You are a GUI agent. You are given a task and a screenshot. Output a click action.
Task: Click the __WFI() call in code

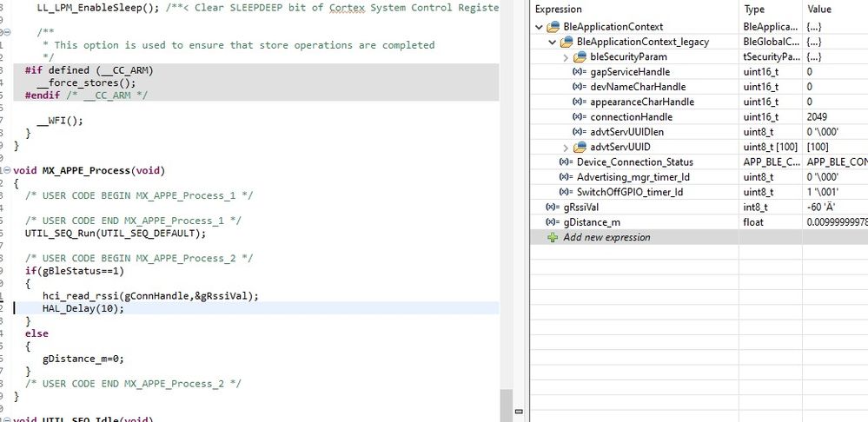pyautogui.click(x=60, y=121)
